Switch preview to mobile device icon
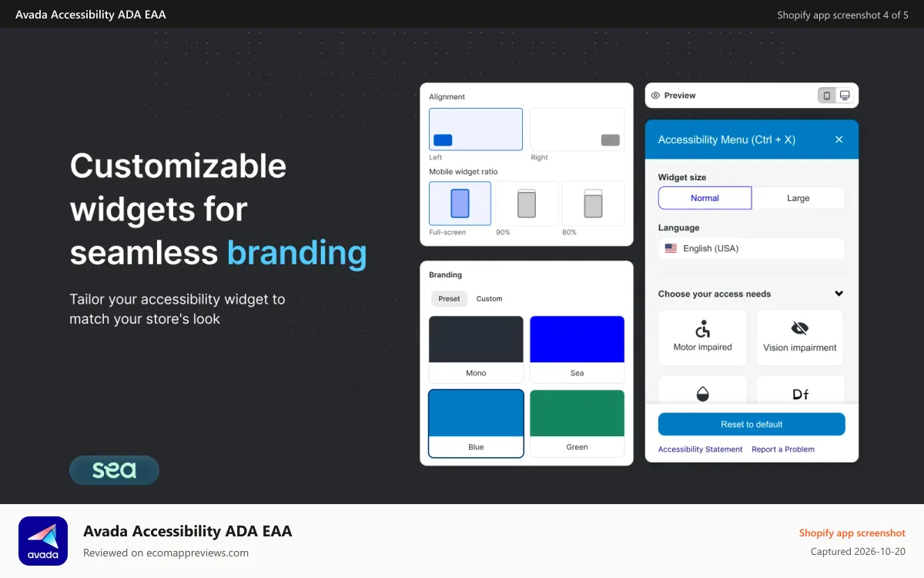 (x=827, y=96)
